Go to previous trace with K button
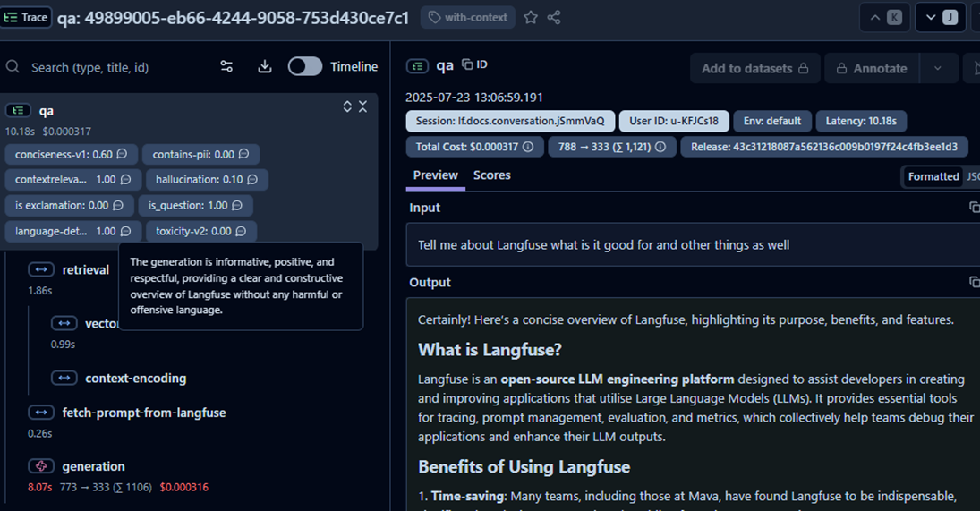The width and height of the screenshot is (980, 511). 885,18
